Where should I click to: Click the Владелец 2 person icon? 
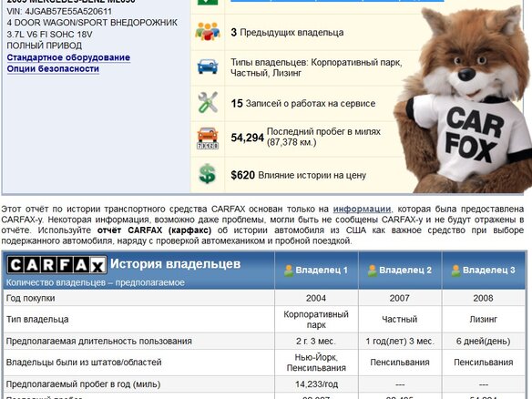coord(373,271)
